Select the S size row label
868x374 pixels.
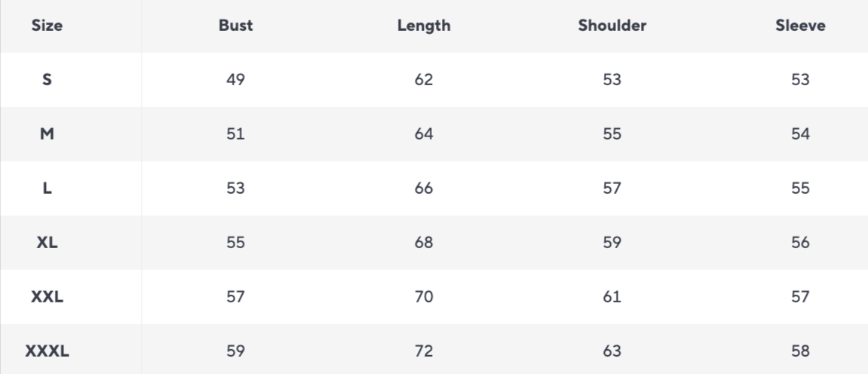47,80
